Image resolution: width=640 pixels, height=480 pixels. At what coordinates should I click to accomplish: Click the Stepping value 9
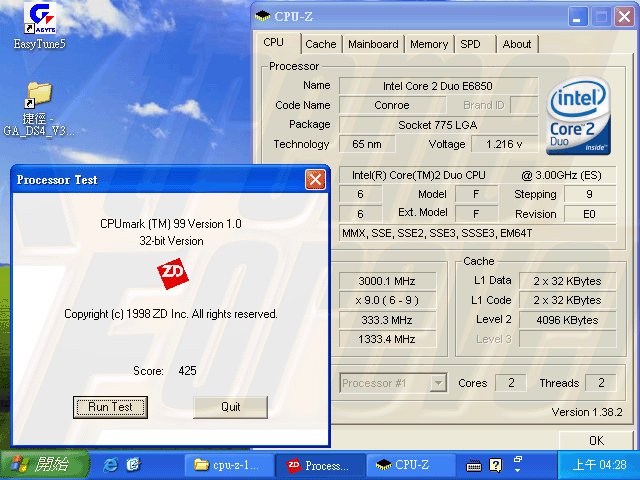pyautogui.click(x=590, y=194)
